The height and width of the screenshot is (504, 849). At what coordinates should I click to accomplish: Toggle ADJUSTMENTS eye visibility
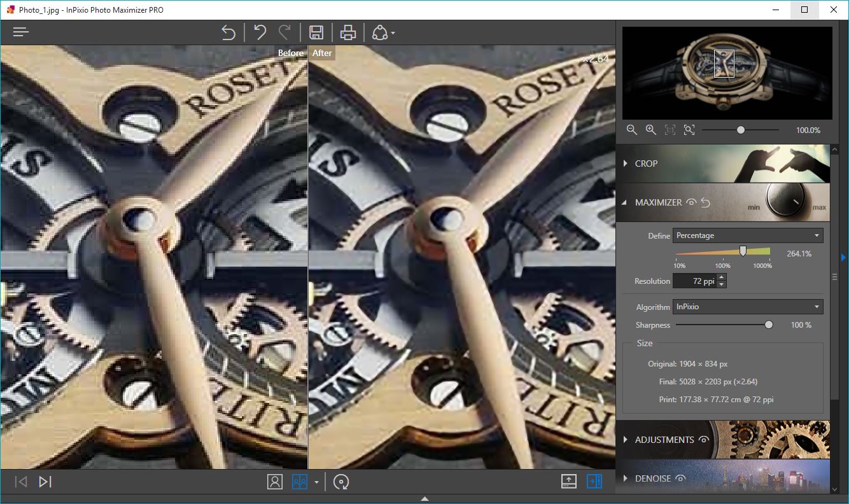click(703, 440)
